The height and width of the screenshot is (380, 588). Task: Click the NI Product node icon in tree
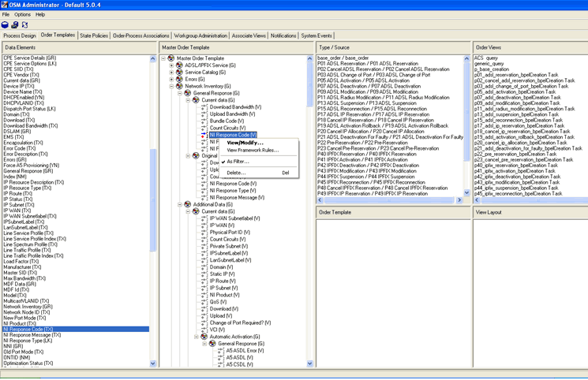(x=204, y=295)
